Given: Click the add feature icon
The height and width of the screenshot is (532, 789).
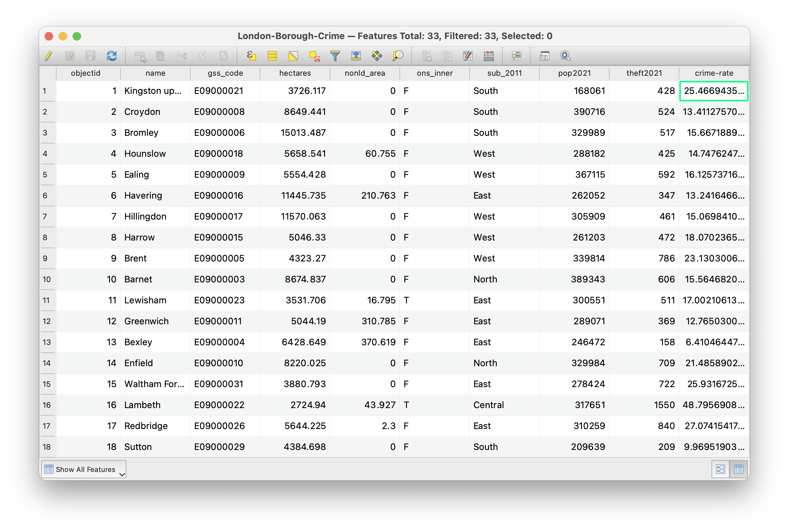Looking at the screenshot, I should (x=140, y=56).
